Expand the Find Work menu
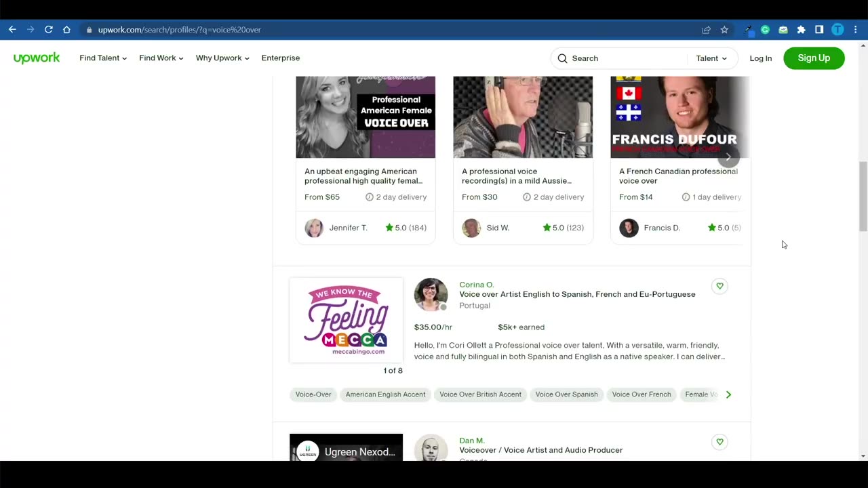Screen dimensions: 868x488 pos(161,58)
